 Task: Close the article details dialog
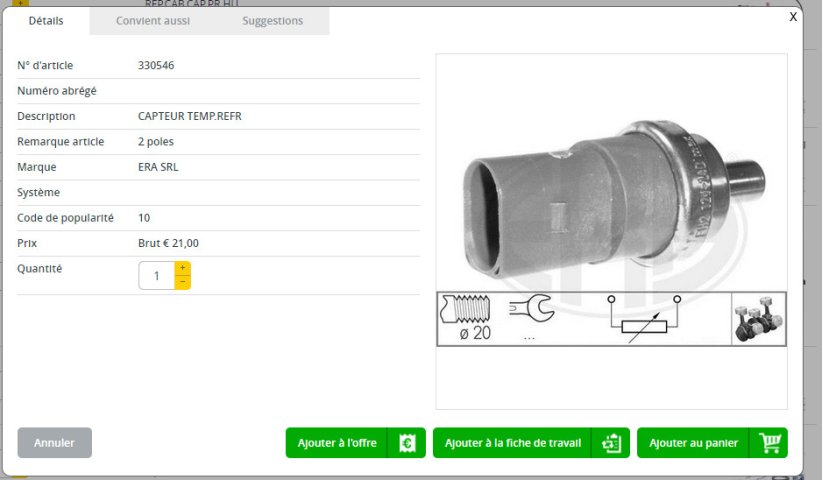point(793,17)
